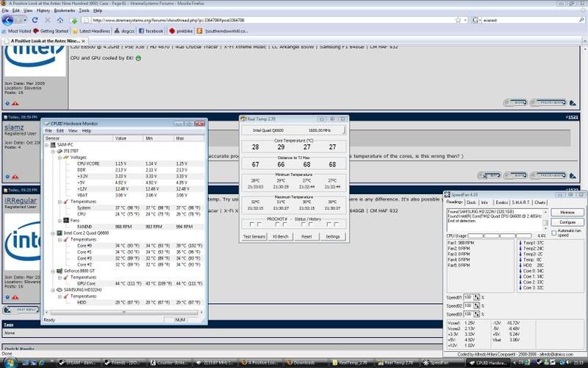
Task: Reload the page in Firefox
Action: point(35,21)
